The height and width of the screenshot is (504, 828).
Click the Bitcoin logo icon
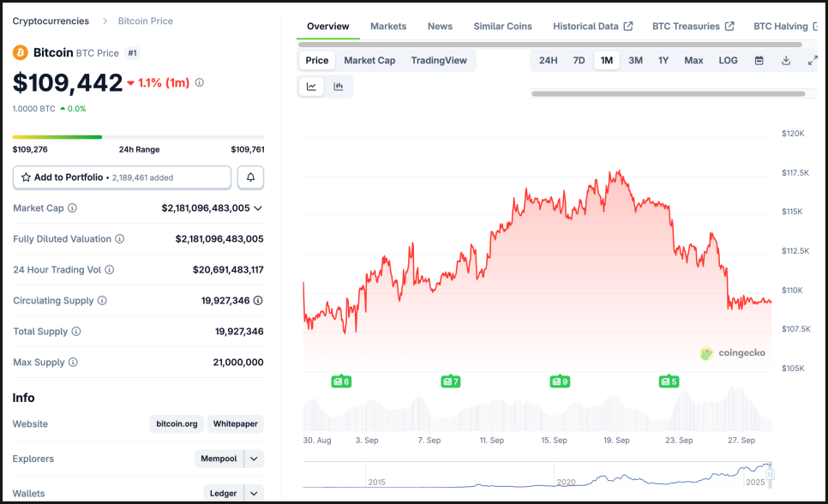pyautogui.click(x=20, y=53)
